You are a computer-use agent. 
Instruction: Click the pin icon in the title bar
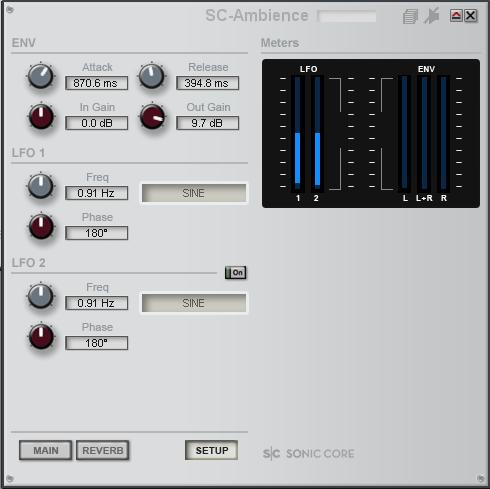[x=432, y=16]
